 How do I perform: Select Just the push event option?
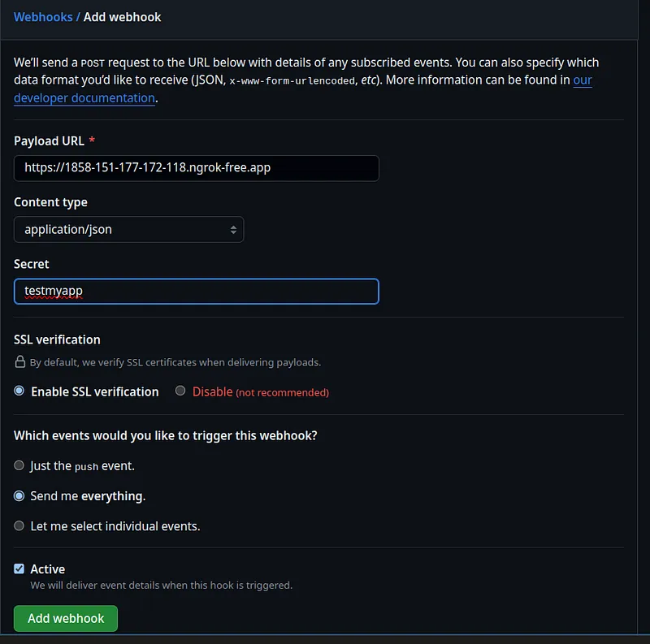(19, 465)
